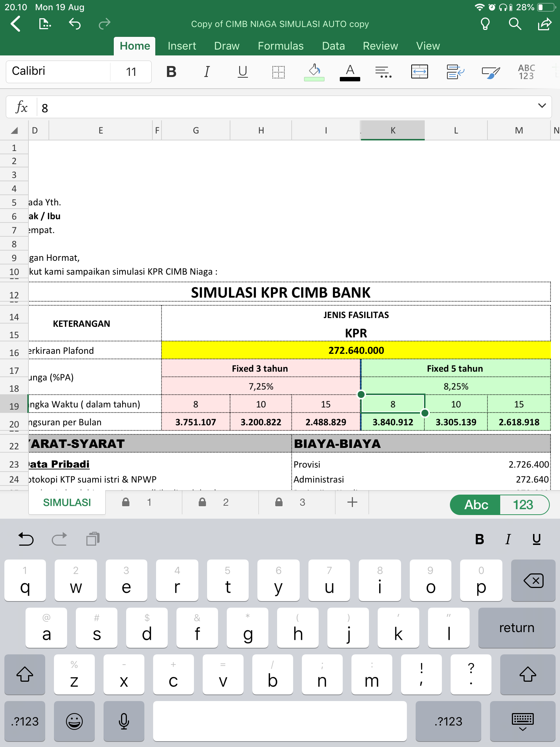Tap the right .?123 key
560x747 pixels.
448,721
